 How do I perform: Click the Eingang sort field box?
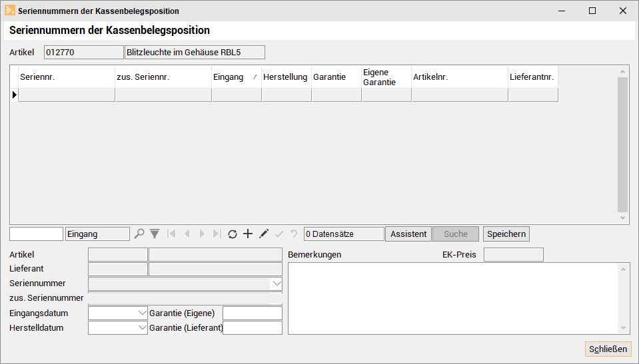tap(97, 234)
